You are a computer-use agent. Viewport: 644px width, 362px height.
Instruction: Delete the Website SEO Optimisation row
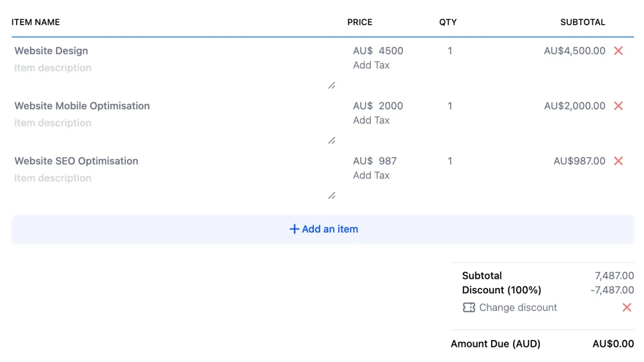[x=618, y=161]
